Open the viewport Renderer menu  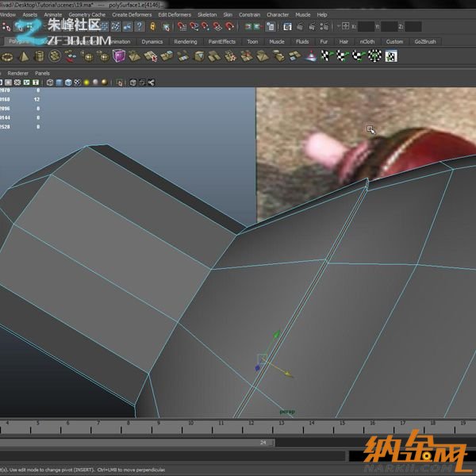click(18, 73)
